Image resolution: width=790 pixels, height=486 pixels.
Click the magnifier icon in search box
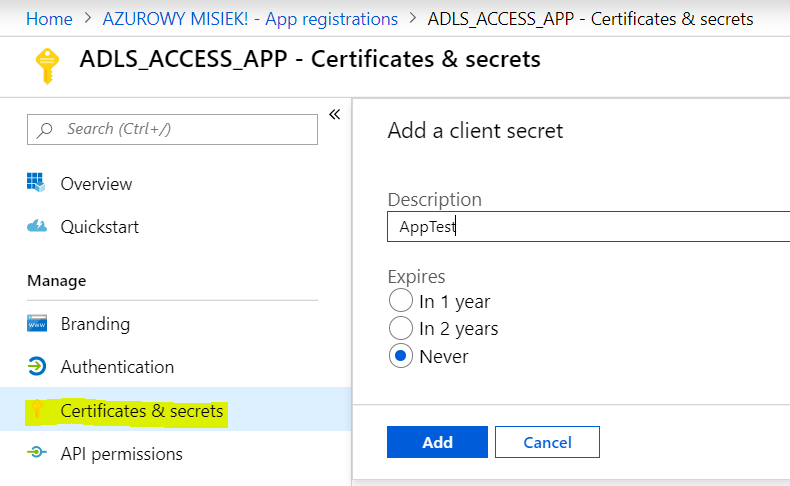45,129
